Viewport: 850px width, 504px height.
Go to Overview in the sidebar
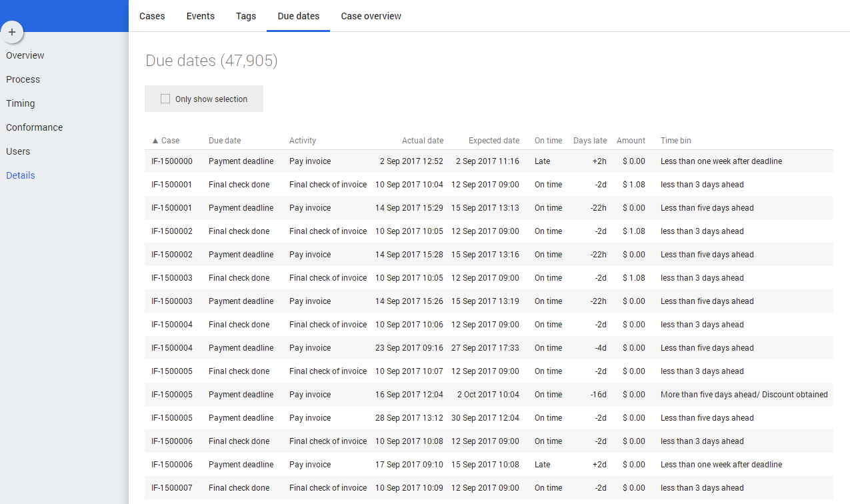coord(25,55)
